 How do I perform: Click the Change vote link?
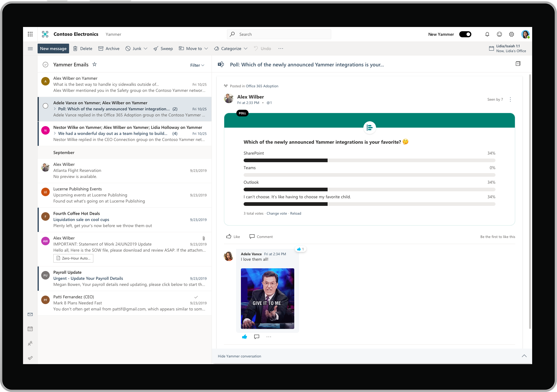(x=277, y=213)
